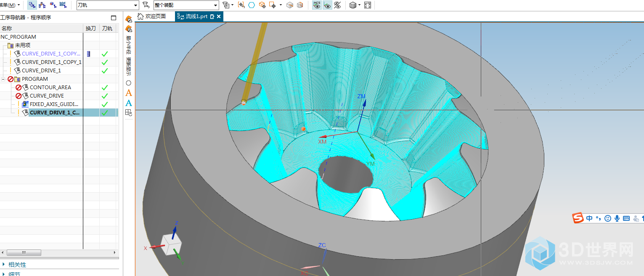The image size is (644, 276).
Task: Select the NC_PROGRAM root node
Action: (x=18, y=37)
